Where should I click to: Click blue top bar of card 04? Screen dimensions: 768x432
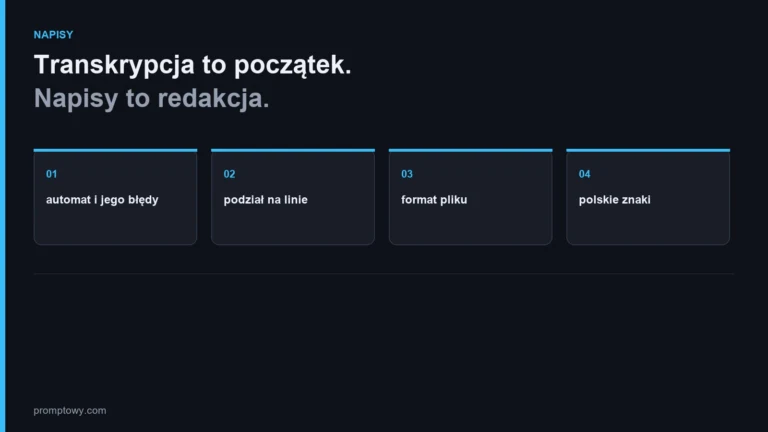[648, 150]
